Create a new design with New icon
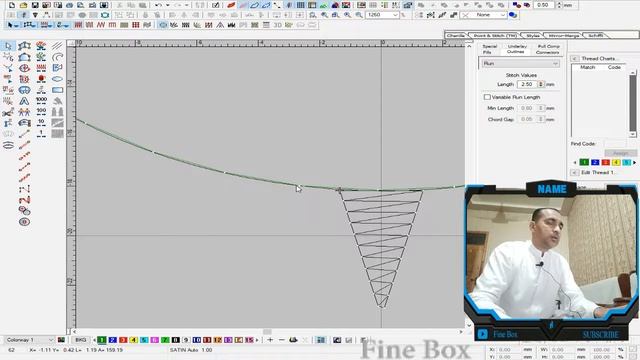 click(x=12, y=5)
